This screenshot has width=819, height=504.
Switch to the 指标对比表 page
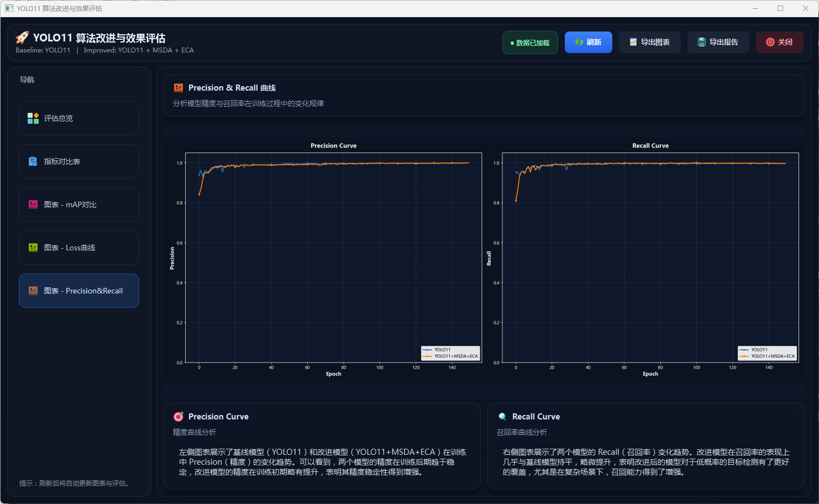click(x=79, y=161)
